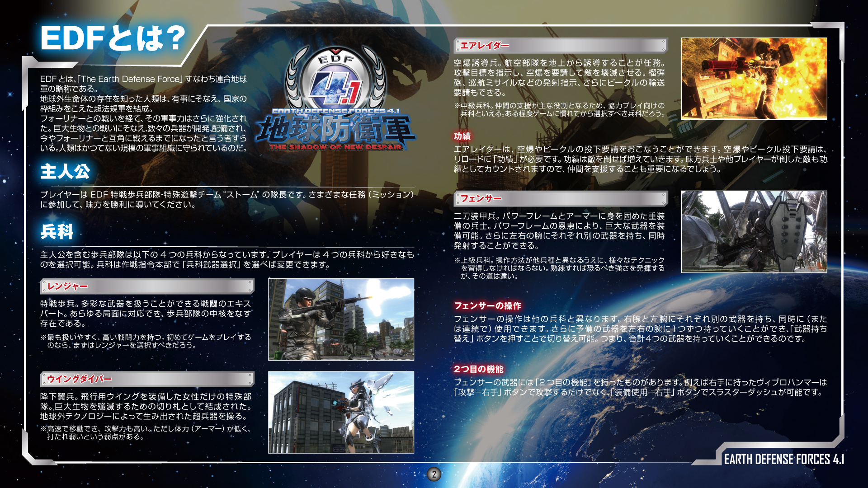868x488 pixels.
Task: Click the line starting 降下翼兵。飛行用ウイング
Action: [x=146, y=397]
